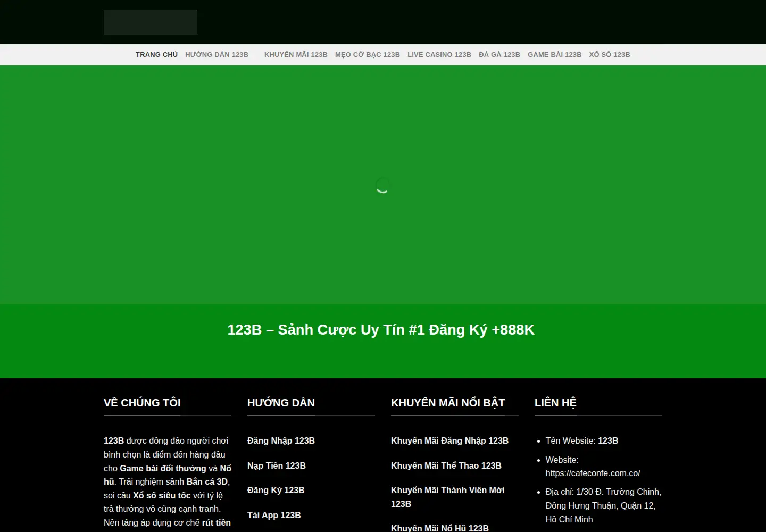
Task: Click the https://cafeconfe.com.co/ website address
Action: 593,473
